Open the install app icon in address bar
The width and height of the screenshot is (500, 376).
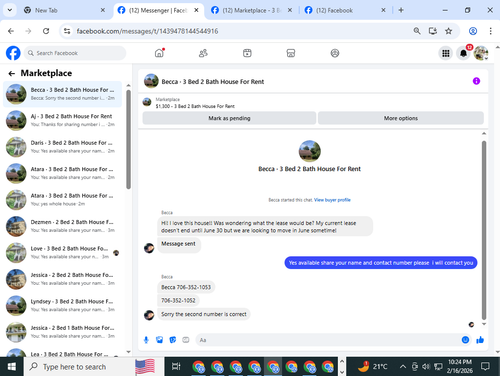click(433, 31)
